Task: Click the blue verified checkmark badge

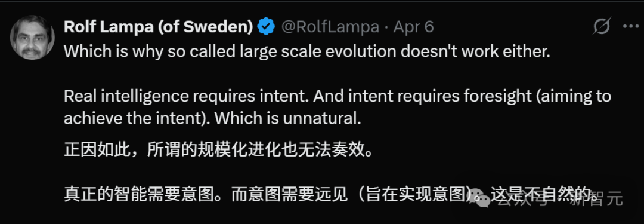Action: pyautogui.click(x=266, y=27)
